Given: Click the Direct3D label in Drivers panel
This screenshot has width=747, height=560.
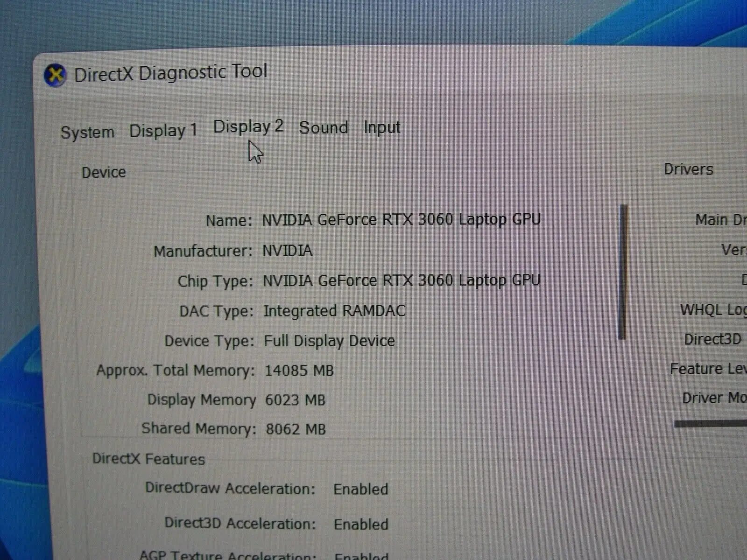Looking at the screenshot, I should click(712, 339).
